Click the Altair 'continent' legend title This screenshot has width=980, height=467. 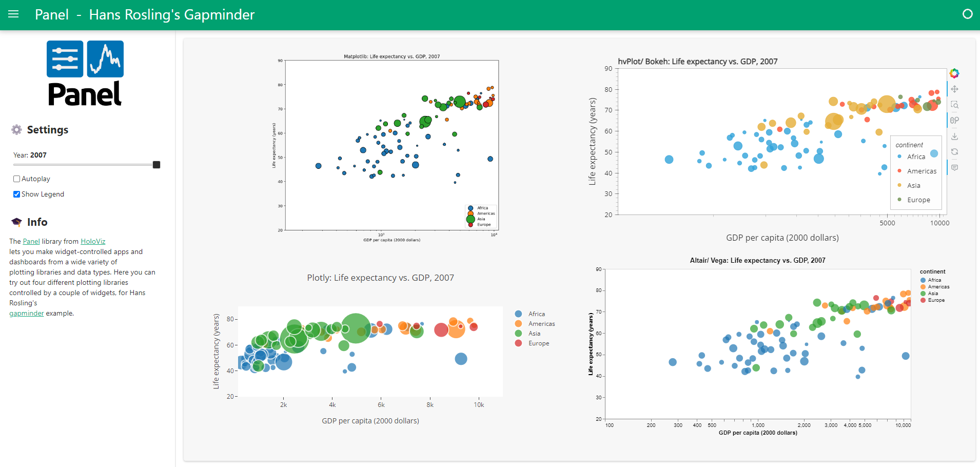pos(932,271)
